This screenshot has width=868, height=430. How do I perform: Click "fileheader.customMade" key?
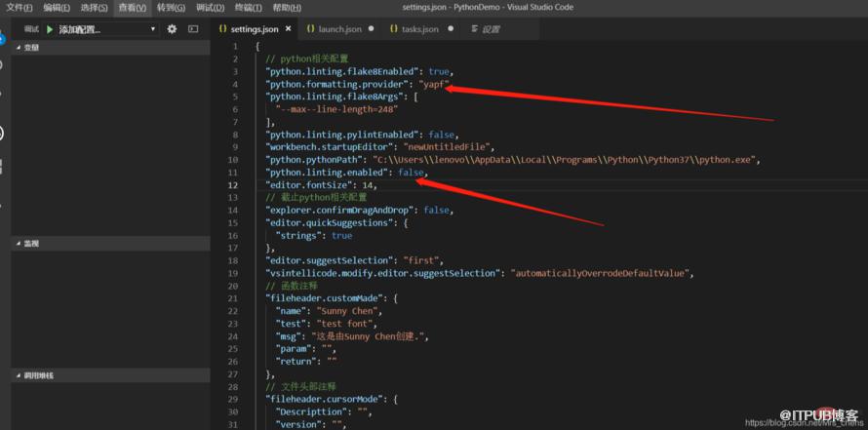coord(325,298)
